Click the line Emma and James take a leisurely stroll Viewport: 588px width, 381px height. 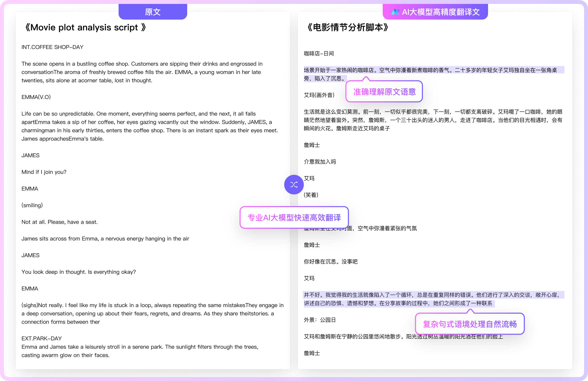(140, 351)
